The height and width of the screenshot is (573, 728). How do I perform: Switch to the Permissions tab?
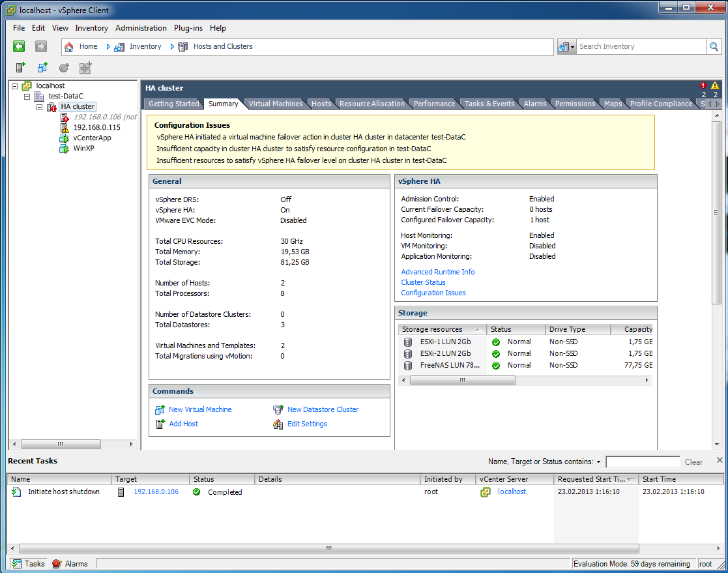point(575,104)
